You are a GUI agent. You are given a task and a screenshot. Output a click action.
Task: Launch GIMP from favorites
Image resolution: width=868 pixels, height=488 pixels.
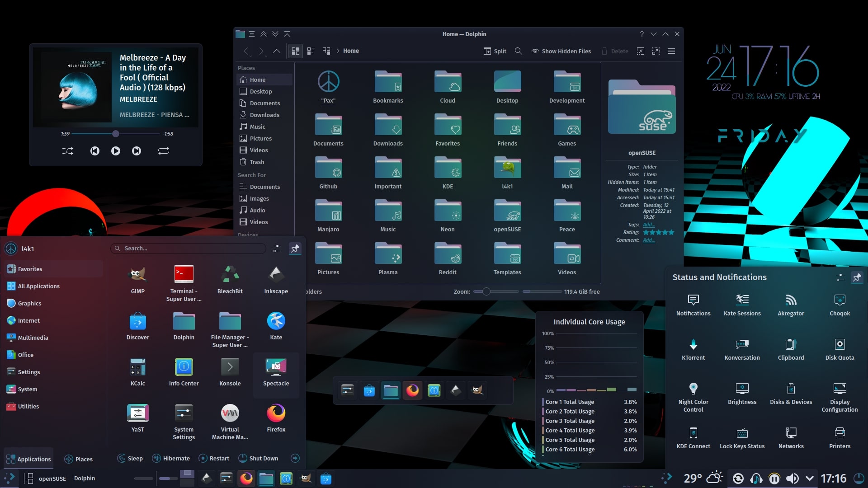click(x=138, y=280)
